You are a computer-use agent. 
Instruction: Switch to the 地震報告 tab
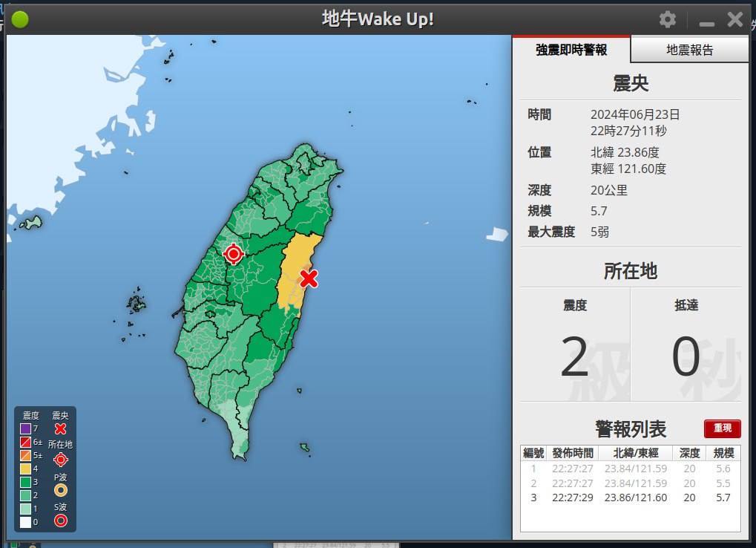coord(689,50)
